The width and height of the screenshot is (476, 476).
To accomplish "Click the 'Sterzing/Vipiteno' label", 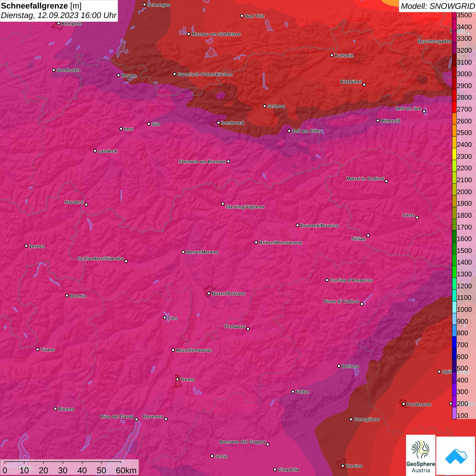I will click(245, 207).
